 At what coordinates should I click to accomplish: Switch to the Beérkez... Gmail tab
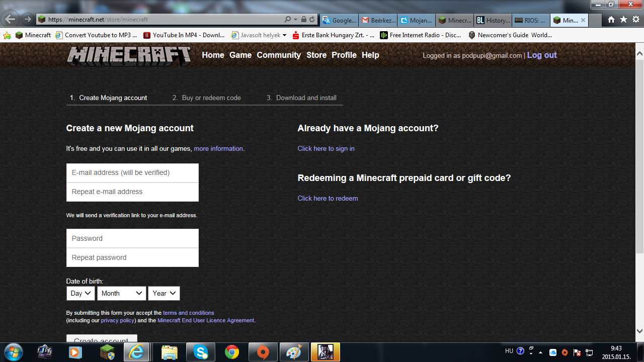(x=379, y=21)
